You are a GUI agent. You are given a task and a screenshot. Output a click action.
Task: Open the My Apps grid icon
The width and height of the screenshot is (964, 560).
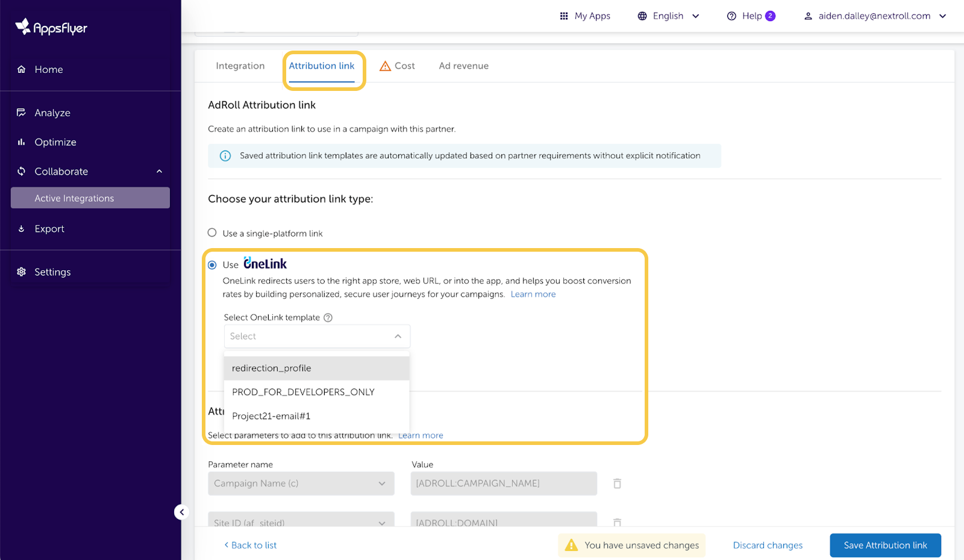[x=564, y=16]
